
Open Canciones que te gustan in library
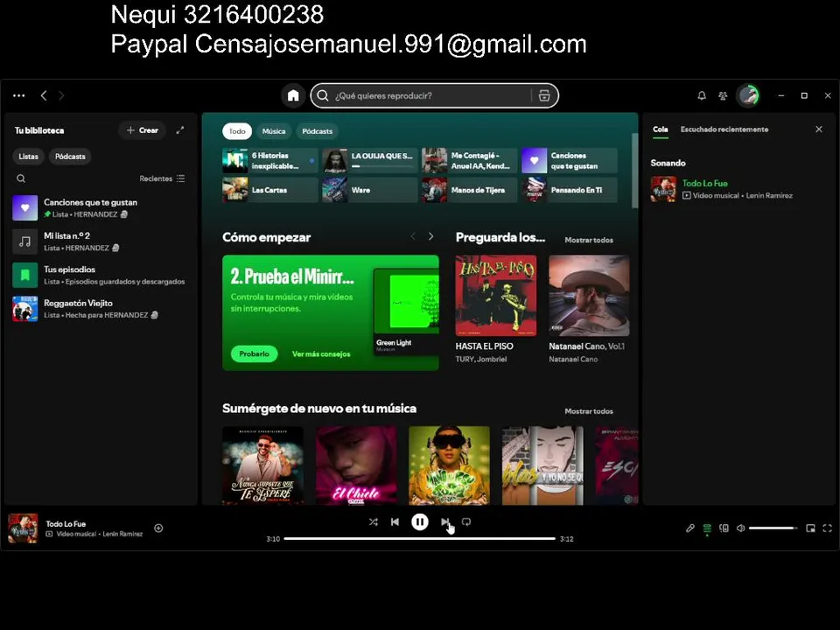100,208
